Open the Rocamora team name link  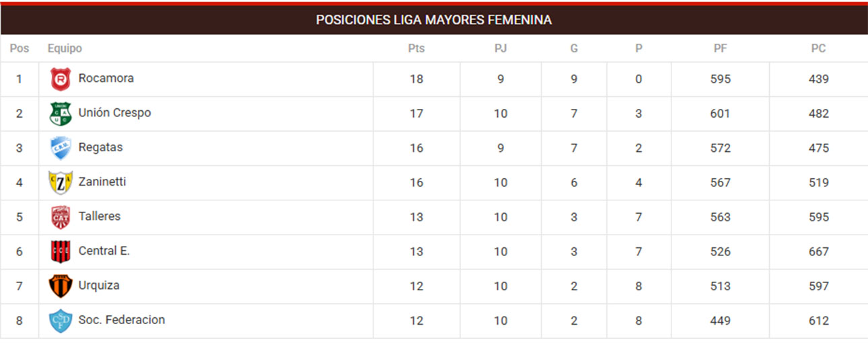point(106,78)
